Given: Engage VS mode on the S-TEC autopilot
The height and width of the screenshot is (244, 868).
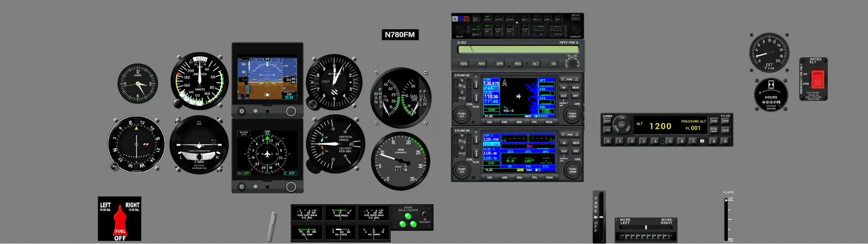Looking at the screenshot, I should coord(554,64).
